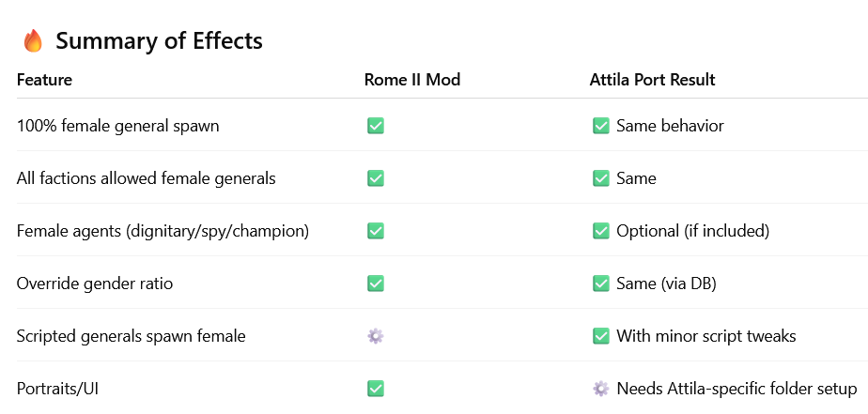Click the Summary of Effects heading
This screenshot has height=414, width=868.
coord(159,40)
